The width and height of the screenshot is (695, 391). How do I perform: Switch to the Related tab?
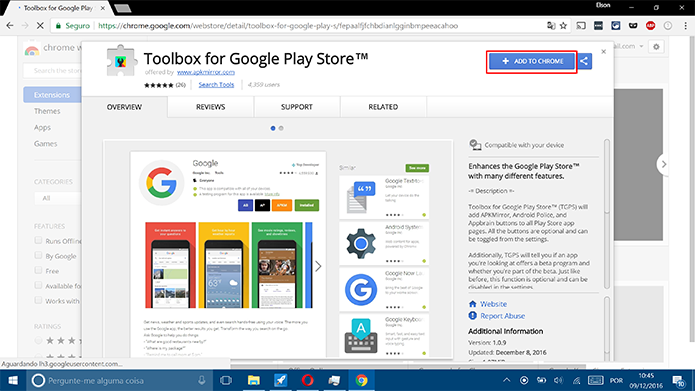[383, 107]
